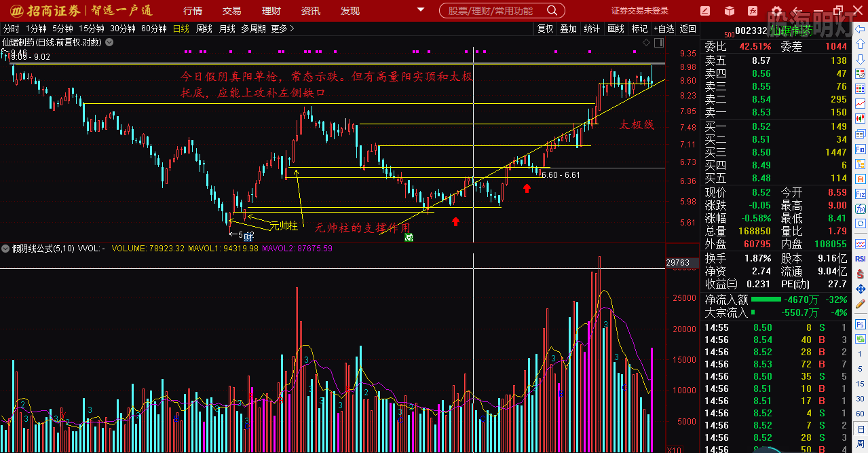Click the up arrow icon in right sidebar
The width and height of the screenshot is (868, 453).
pos(861,45)
